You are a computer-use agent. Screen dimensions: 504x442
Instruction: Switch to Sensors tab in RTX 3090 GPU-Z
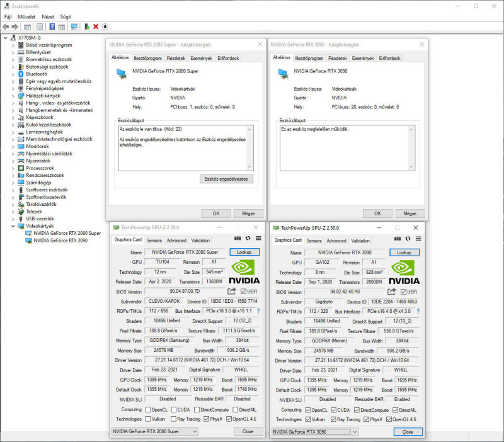[314, 241]
